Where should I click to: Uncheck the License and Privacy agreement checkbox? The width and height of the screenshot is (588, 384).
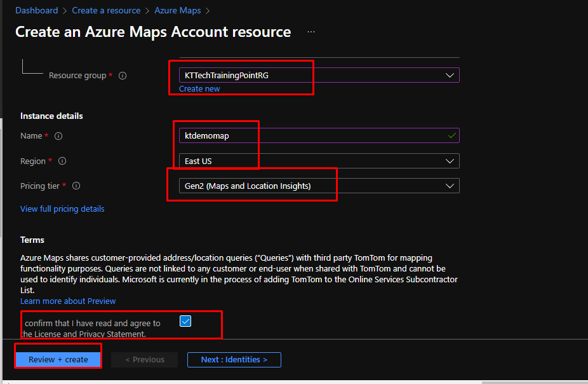click(x=185, y=321)
